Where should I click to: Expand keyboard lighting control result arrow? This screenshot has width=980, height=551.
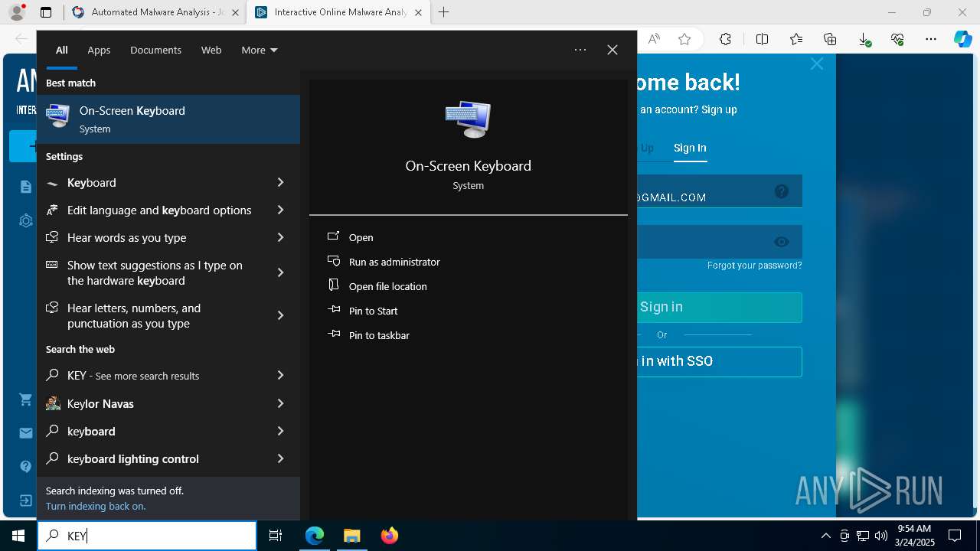(x=280, y=459)
